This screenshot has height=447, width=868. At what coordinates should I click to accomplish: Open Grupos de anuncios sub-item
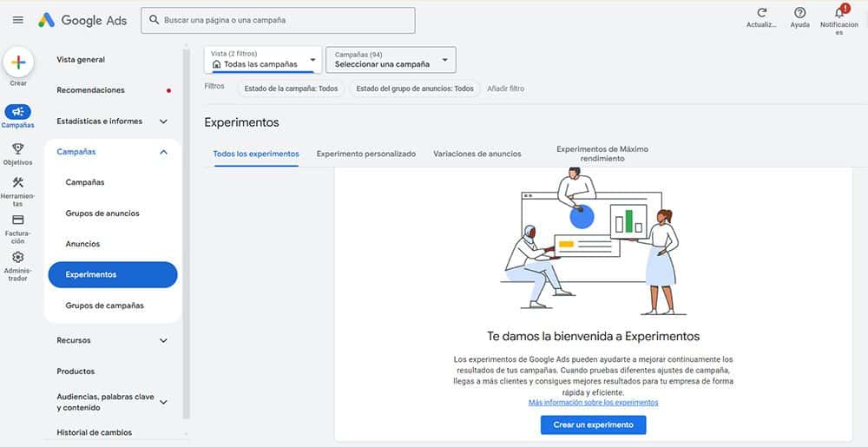click(x=102, y=213)
